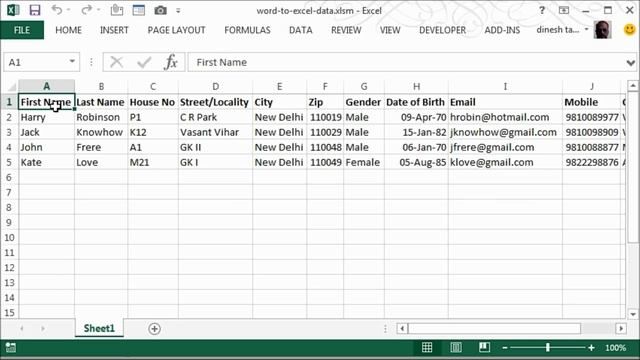
Task: Expand the formula bar chevron
Action: [631, 63]
